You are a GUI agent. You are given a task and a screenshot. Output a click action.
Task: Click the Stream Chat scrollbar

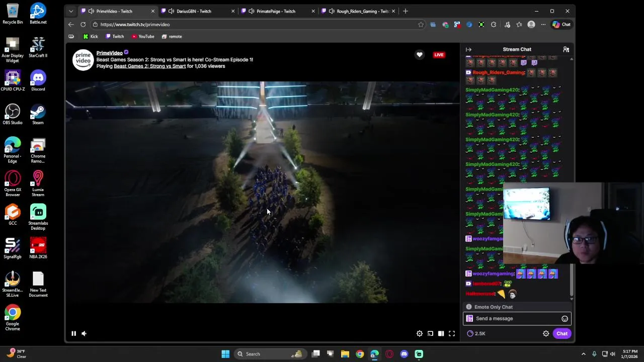[x=572, y=178]
